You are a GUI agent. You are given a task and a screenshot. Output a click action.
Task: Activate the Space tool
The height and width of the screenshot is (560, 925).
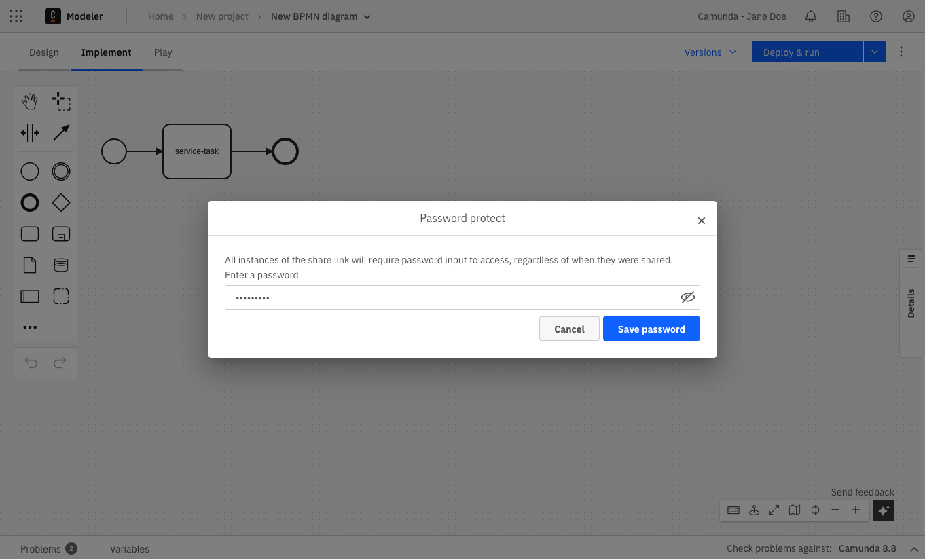(30, 132)
